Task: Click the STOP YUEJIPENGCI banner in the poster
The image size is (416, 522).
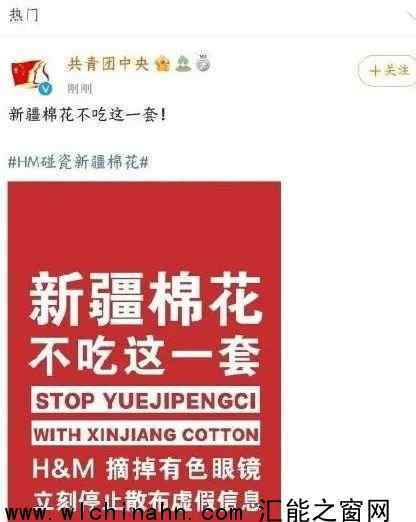Action: coord(145,400)
